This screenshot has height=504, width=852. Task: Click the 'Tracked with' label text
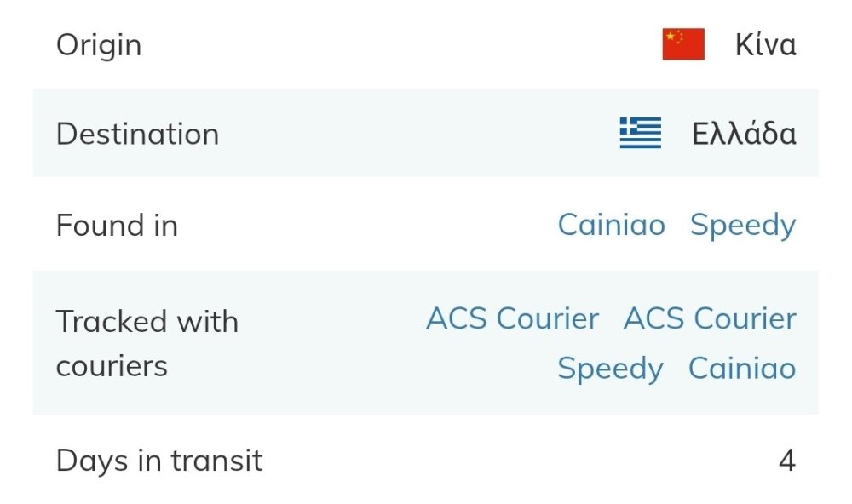(x=147, y=322)
